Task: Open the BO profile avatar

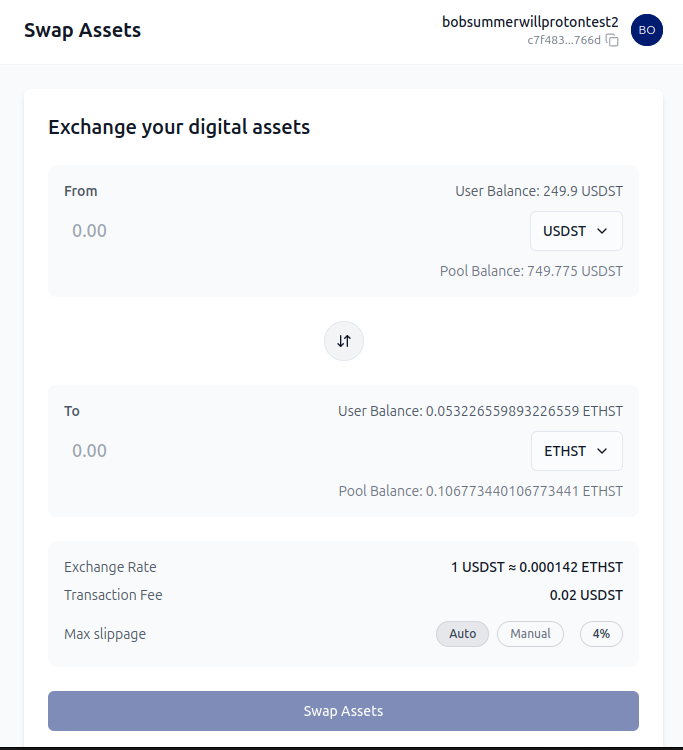Action: [x=647, y=30]
